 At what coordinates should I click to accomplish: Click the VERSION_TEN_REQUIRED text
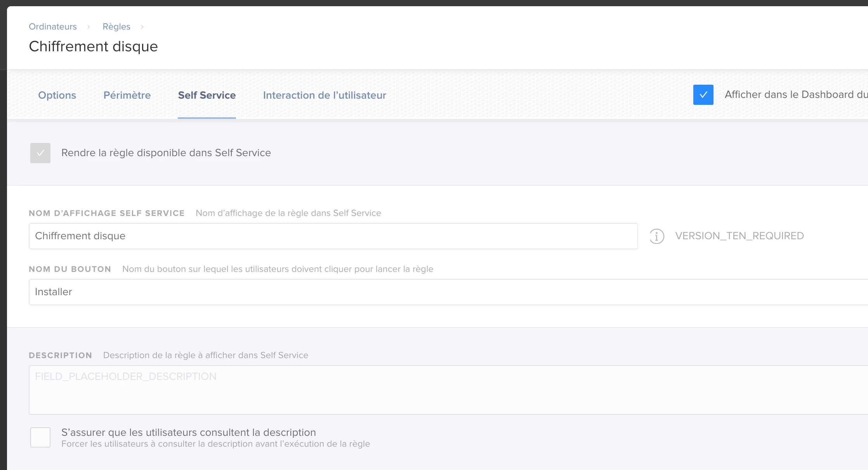(739, 236)
